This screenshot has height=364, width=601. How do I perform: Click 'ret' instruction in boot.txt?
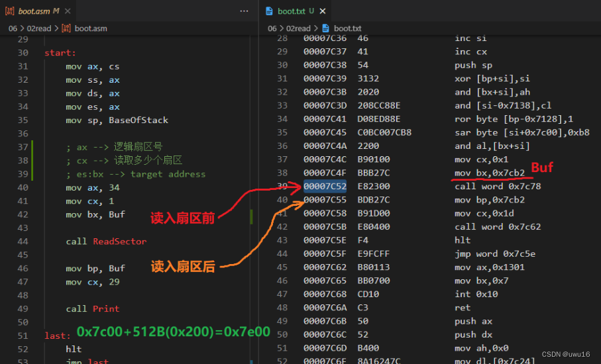click(463, 308)
